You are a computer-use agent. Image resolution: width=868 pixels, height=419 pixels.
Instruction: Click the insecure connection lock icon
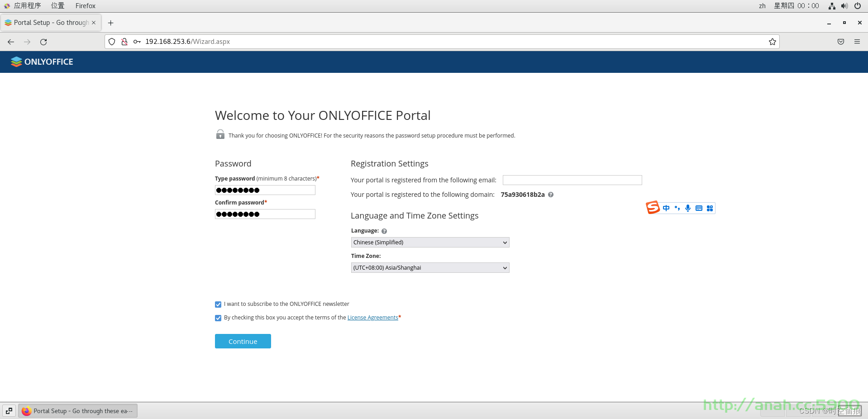click(124, 42)
